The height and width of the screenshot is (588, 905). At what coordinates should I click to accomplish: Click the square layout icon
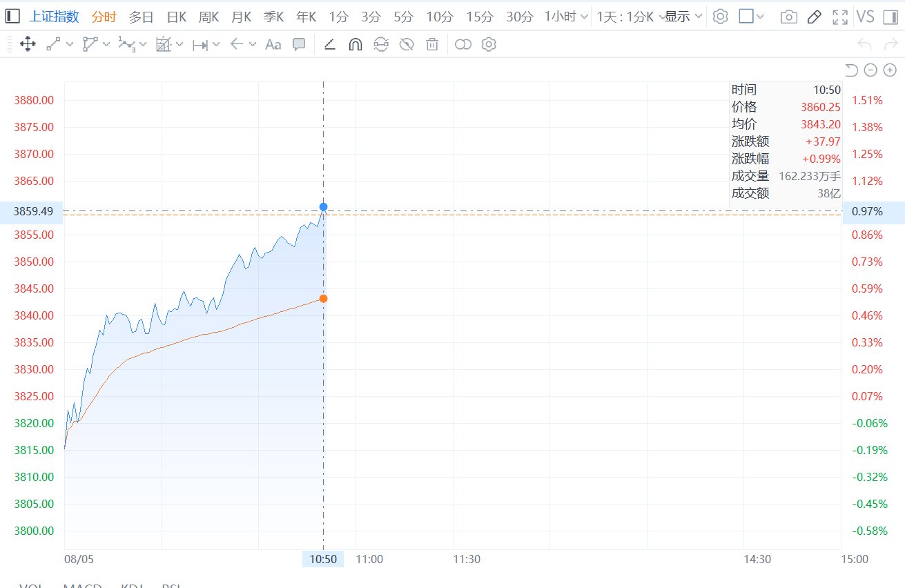(x=746, y=17)
